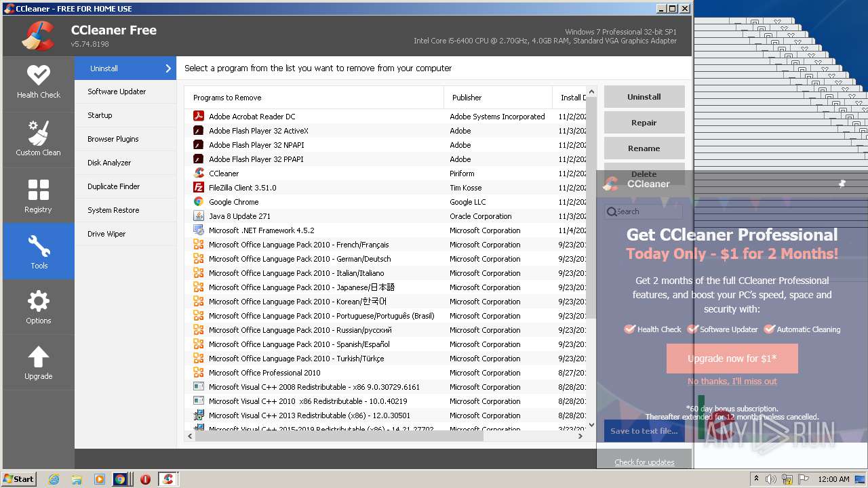This screenshot has height=488, width=868.
Task: Open the Custom Clean section
Action: pyautogui.click(x=39, y=138)
